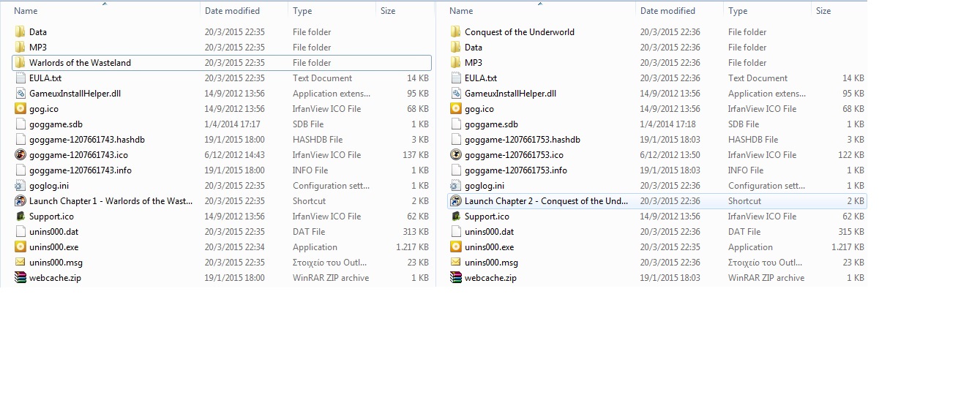
Task: Select GameuxInstallHelper.dll name in right pane
Action: click(510, 94)
